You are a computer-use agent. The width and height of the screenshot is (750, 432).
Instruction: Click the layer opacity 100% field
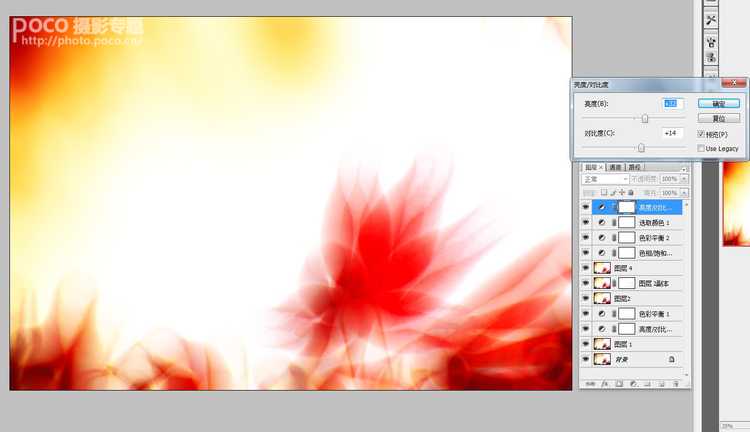669,179
